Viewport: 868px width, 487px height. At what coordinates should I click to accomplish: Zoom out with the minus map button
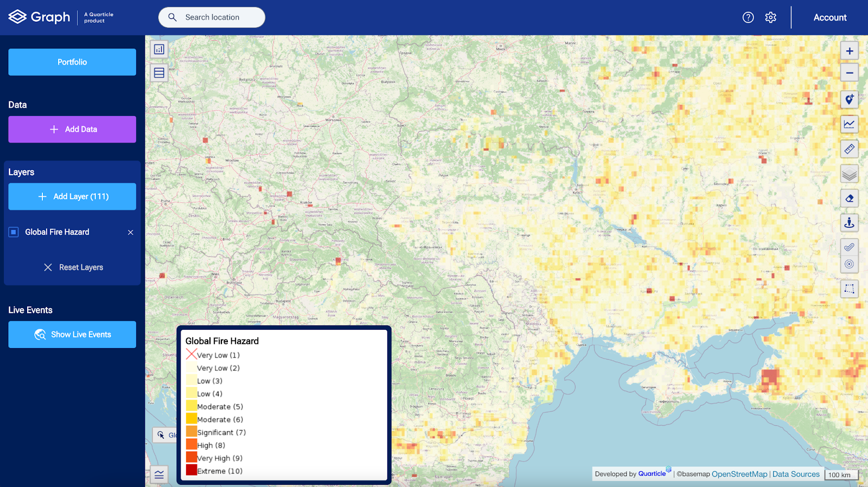coord(850,73)
